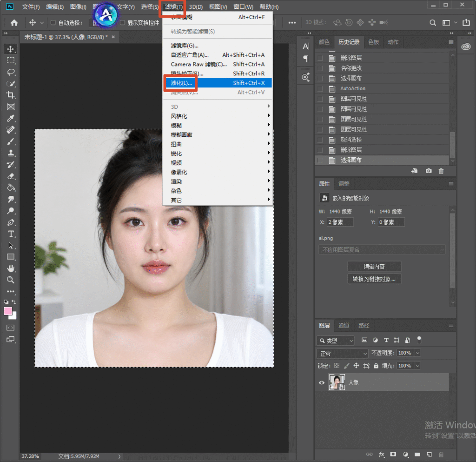Select the Move tool in toolbar
The image size is (476, 462).
coord(11,49)
